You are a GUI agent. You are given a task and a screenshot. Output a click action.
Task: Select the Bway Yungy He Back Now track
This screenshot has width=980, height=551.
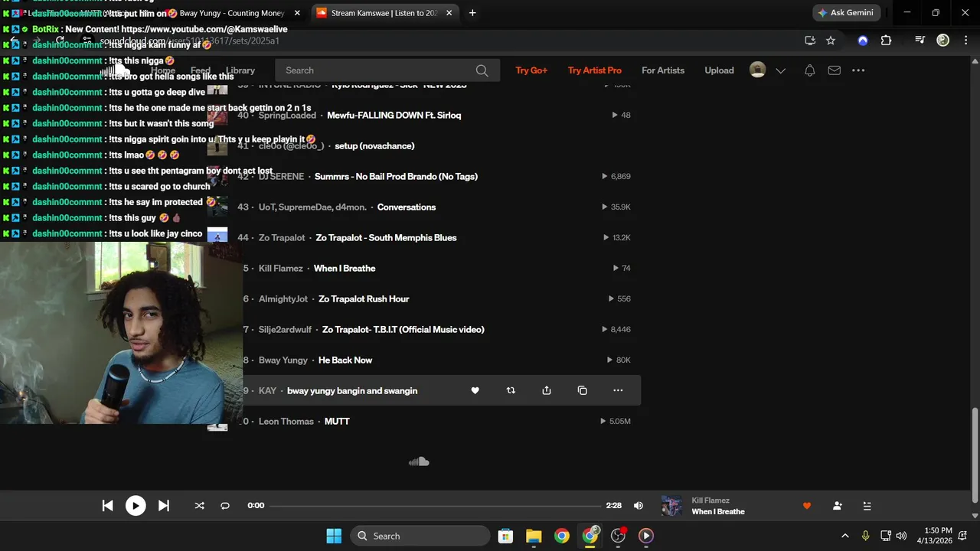pos(345,360)
